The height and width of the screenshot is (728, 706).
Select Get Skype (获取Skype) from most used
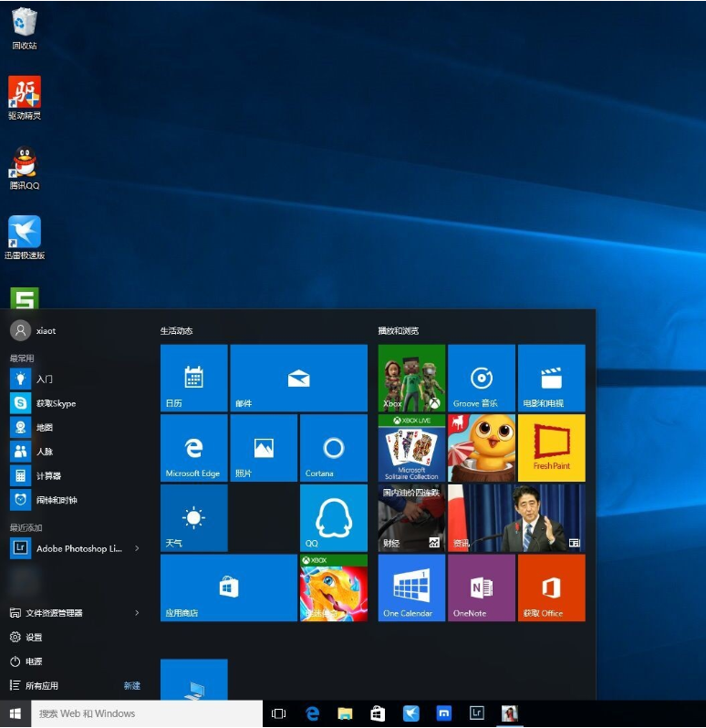55,403
